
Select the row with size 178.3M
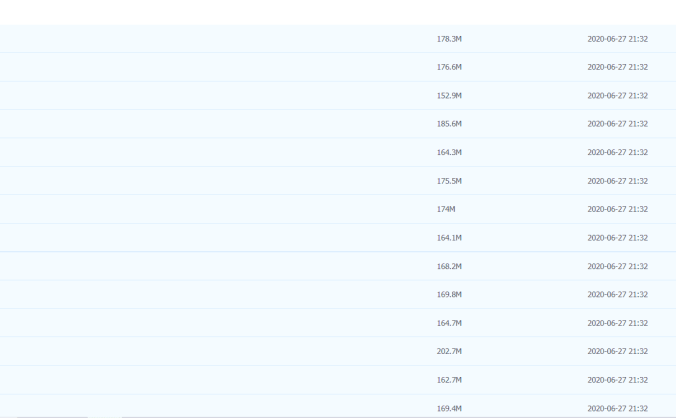pos(449,39)
